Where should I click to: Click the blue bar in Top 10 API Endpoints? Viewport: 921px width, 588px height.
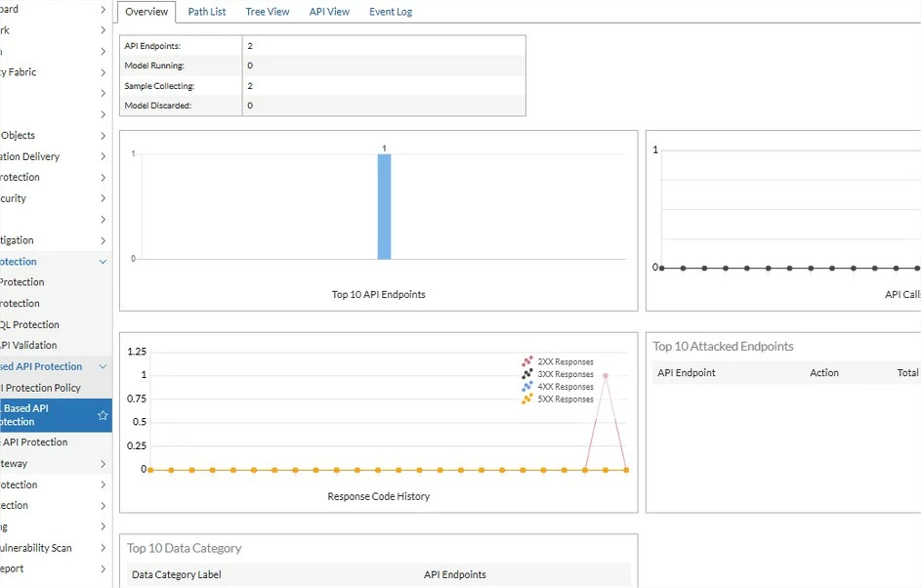pyautogui.click(x=384, y=207)
